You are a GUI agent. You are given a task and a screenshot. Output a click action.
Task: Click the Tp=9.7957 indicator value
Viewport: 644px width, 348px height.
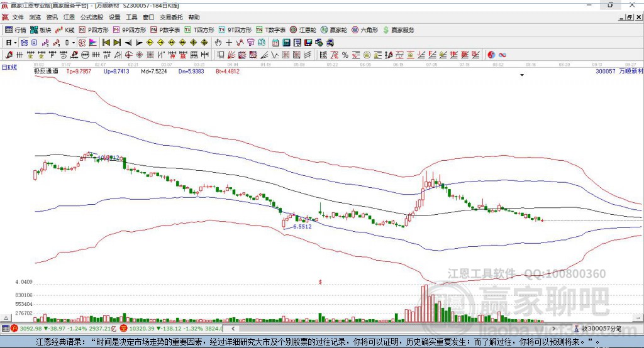click(79, 71)
